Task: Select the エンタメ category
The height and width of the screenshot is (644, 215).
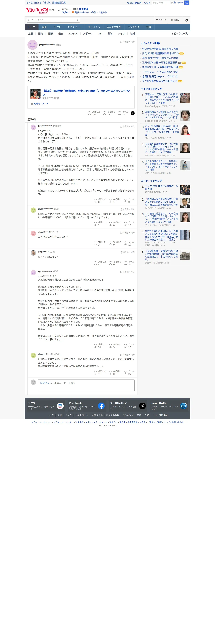Action: 73,33
